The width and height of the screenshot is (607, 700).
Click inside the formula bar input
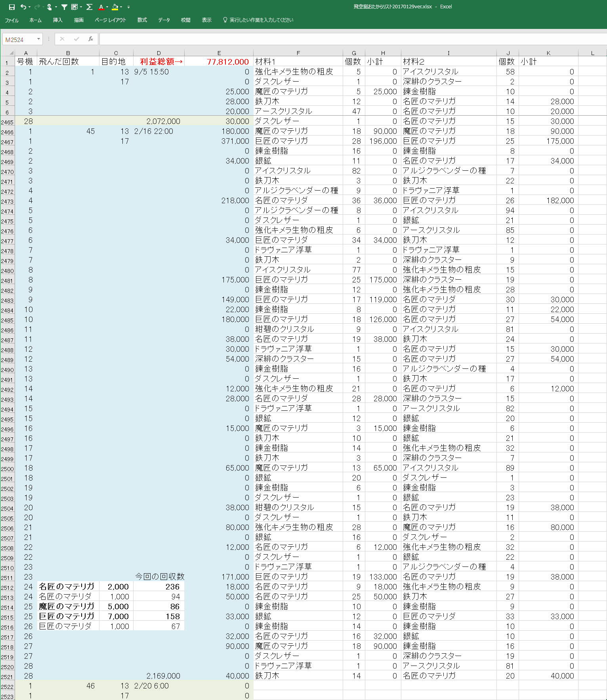tap(349, 39)
